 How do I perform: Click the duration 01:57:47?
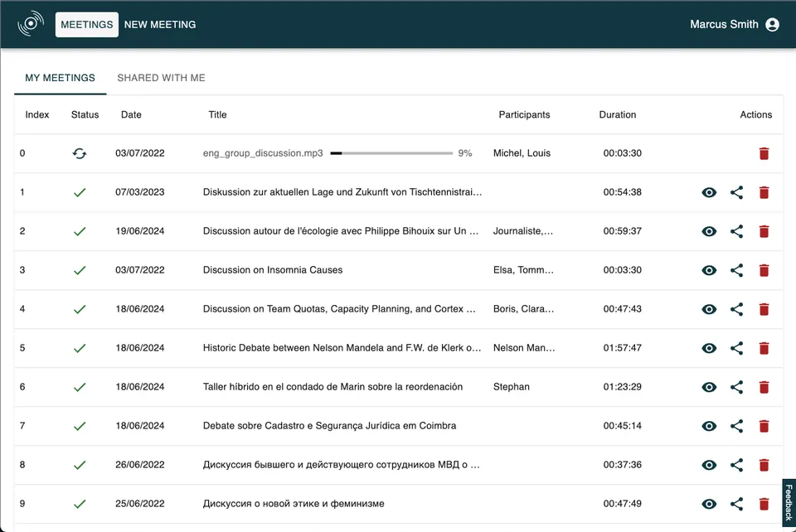[623, 348]
